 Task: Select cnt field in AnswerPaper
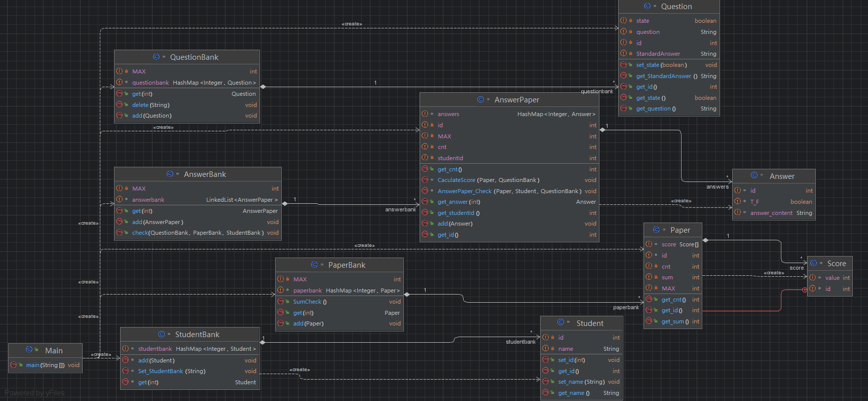(509, 147)
